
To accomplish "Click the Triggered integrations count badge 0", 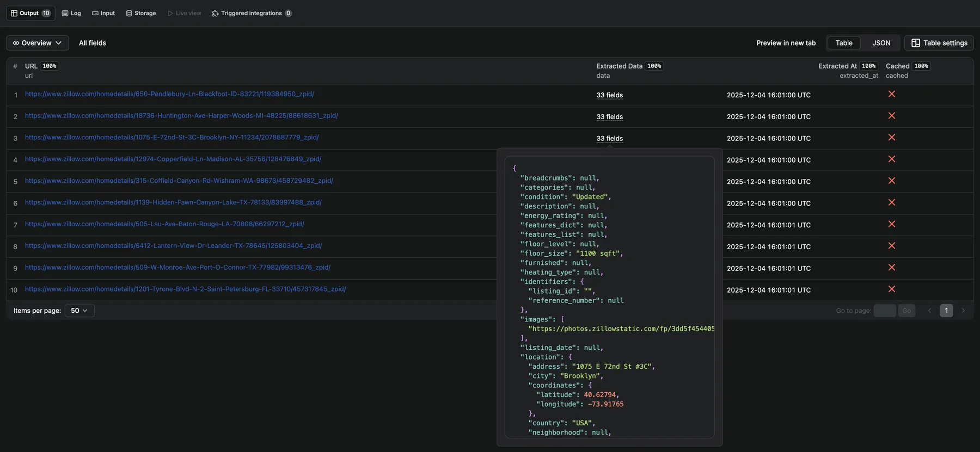I will [289, 13].
